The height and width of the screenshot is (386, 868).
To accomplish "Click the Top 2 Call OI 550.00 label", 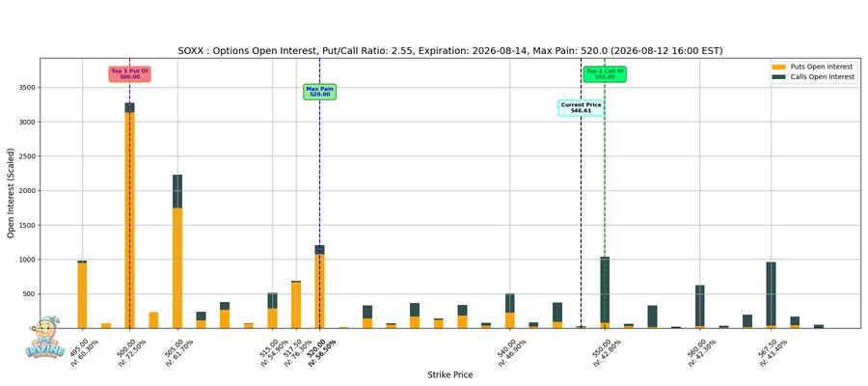I will [x=605, y=74].
